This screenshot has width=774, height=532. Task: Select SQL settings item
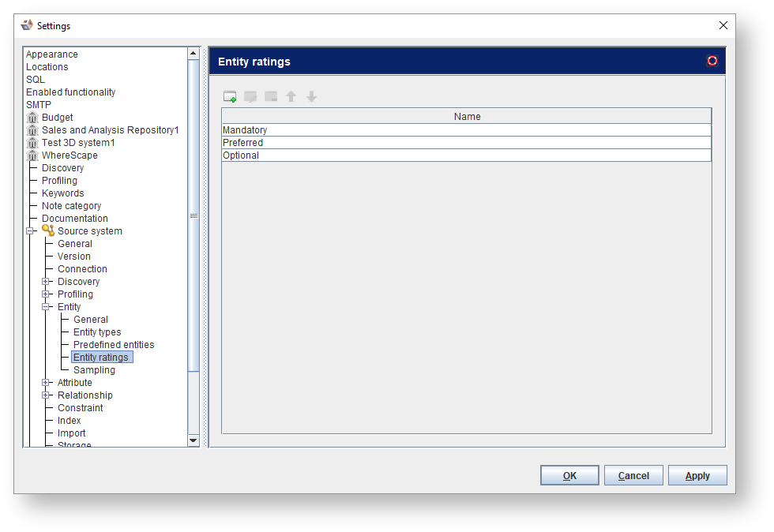click(35, 80)
